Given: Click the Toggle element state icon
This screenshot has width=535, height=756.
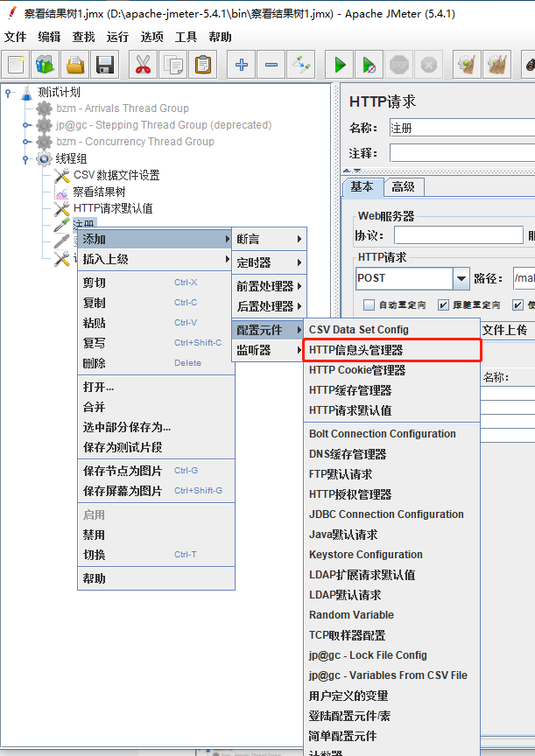Looking at the screenshot, I should pyautogui.click(x=301, y=64).
